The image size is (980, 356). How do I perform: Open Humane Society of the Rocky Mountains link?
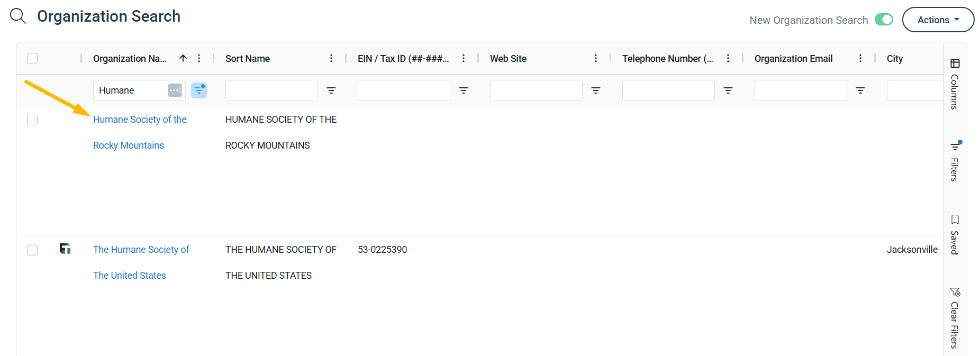point(140,132)
